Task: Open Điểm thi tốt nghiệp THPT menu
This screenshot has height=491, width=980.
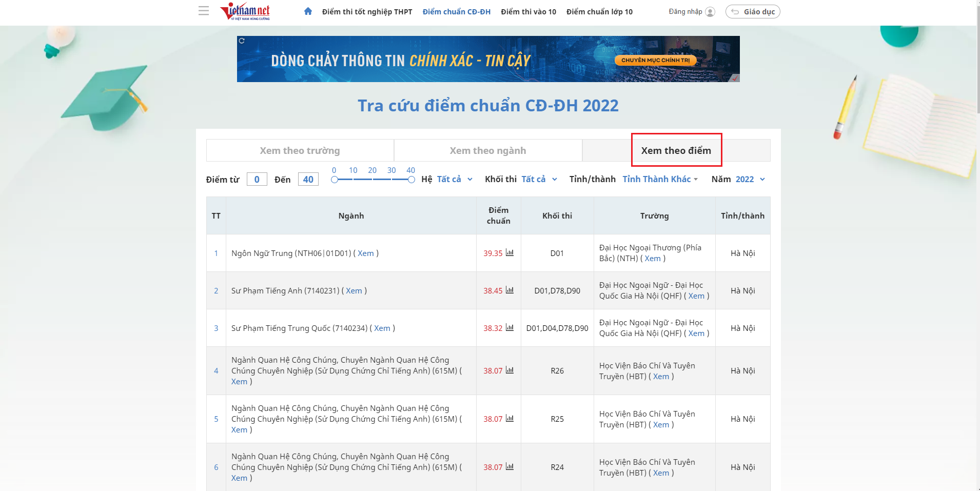Action: (367, 12)
